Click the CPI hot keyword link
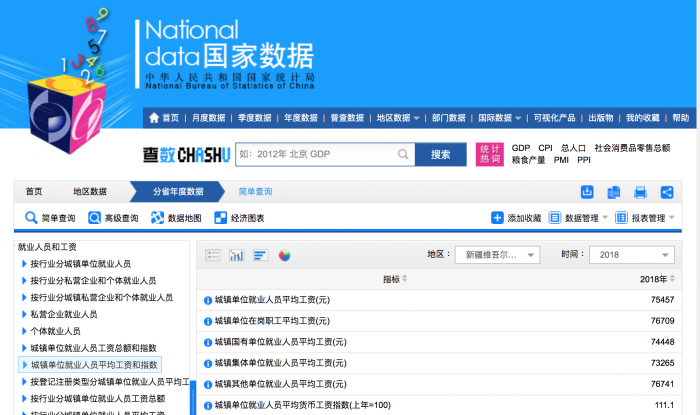 click(x=545, y=148)
